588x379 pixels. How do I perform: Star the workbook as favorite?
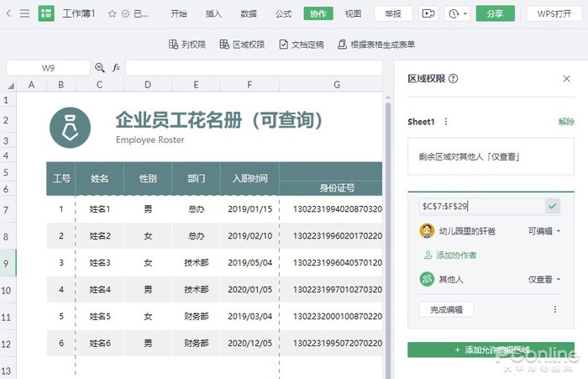(x=112, y=14)
